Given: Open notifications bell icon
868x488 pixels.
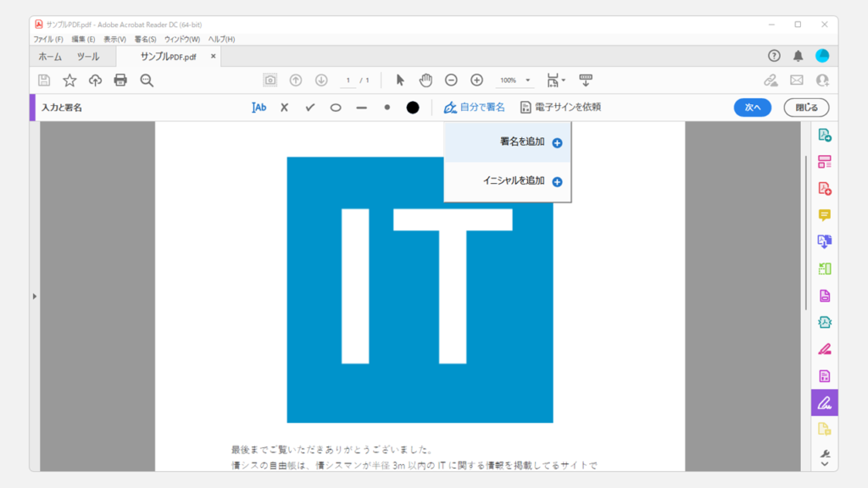Looking at the screenshot, I should pyautogui.click(x=798, y=56).
